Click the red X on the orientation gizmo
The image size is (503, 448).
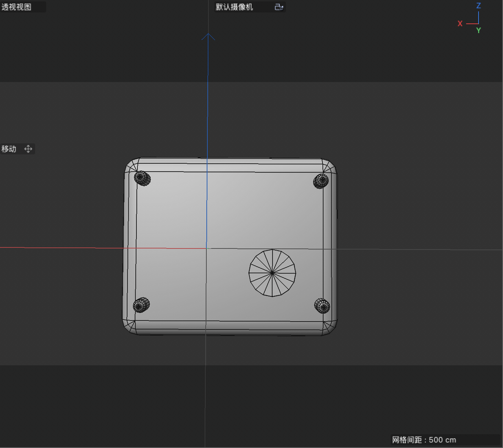(460, 23)
